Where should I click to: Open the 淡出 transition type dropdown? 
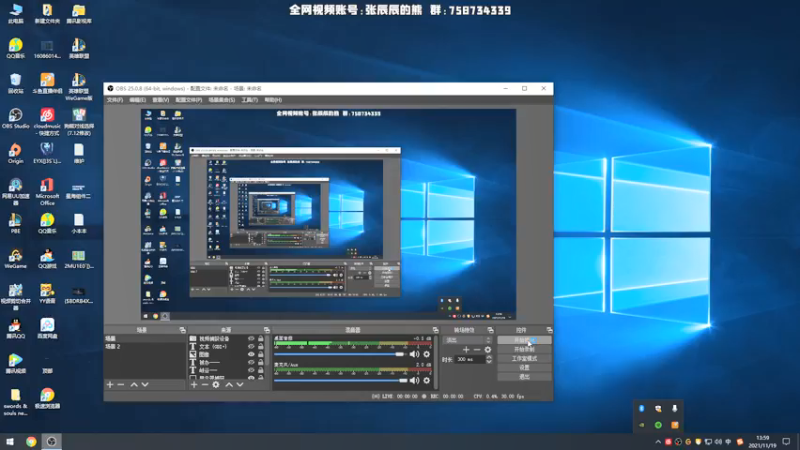coord(468,340)
